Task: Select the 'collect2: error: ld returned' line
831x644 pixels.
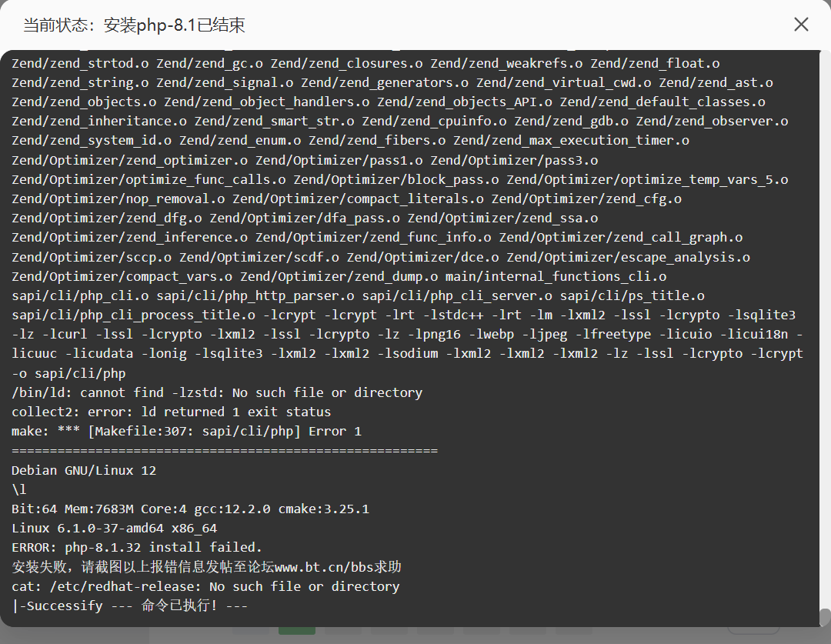Action: click(171, 412)
